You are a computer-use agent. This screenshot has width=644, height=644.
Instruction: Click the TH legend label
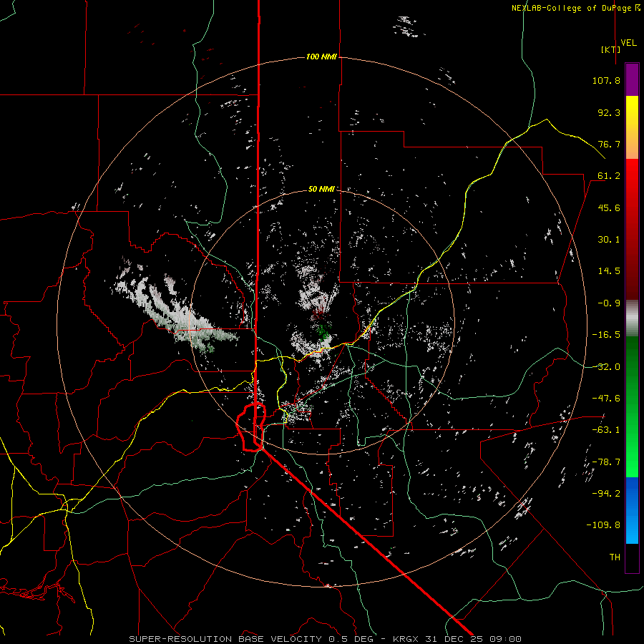[x=615, y=557]
